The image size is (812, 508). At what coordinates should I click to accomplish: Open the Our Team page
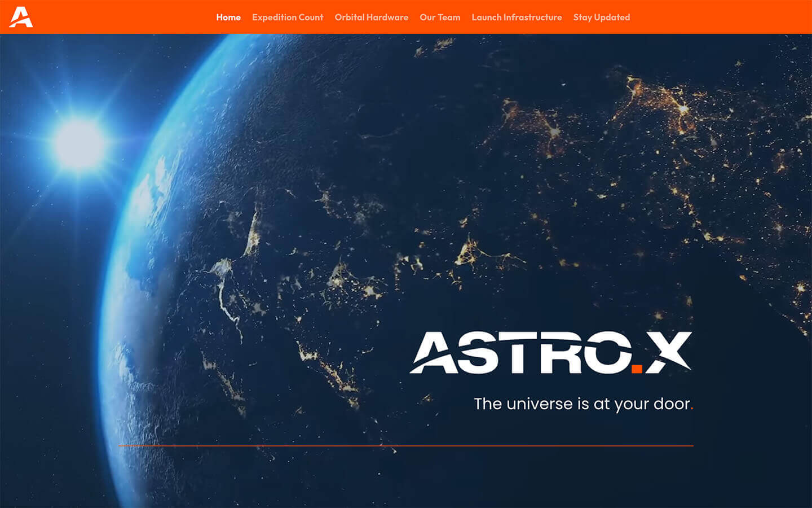(439, 17)
